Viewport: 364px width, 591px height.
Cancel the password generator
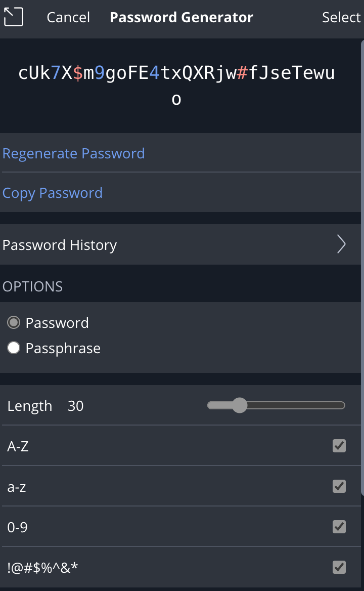(x=68, y=17)
